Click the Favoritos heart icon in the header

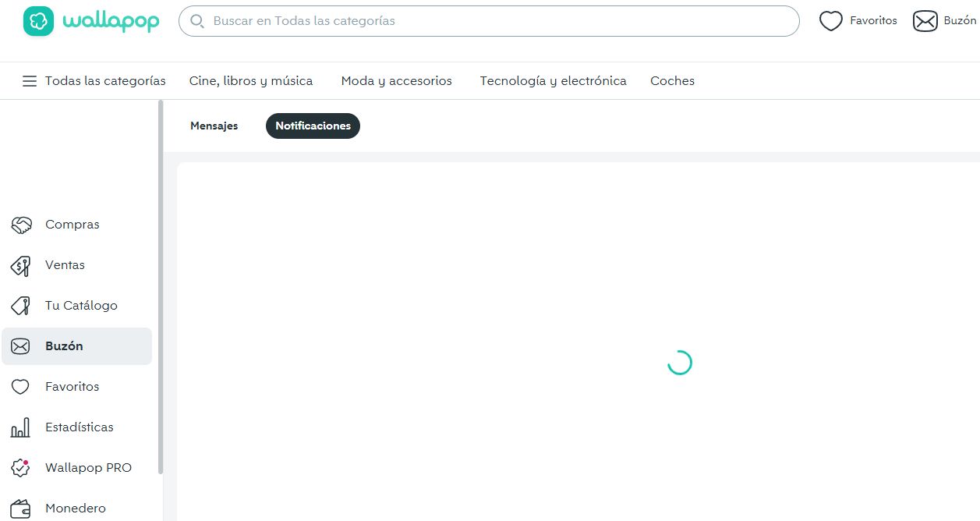[x=831, y=21]
